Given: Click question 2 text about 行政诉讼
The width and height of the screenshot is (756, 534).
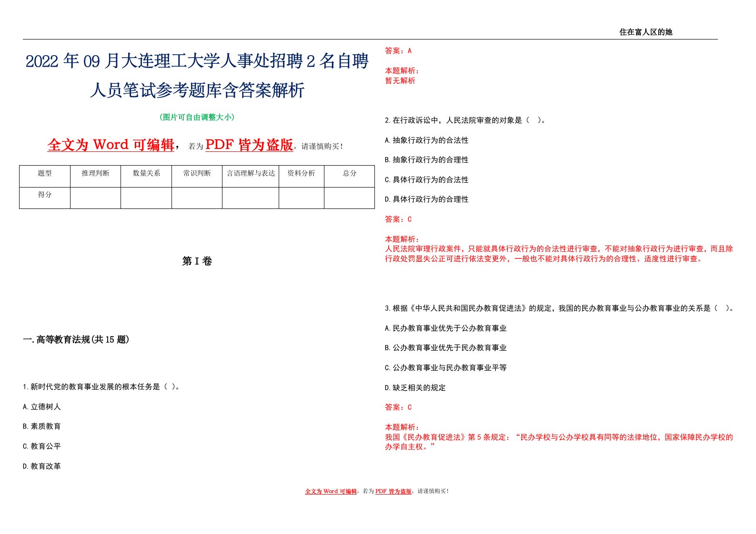Looking at the screenshot, I should point(465,120).
